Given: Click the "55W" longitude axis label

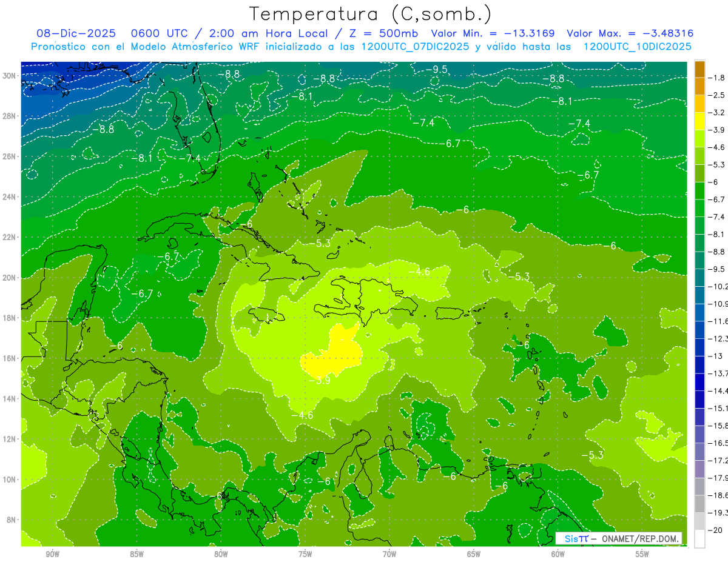Looking at the screenshot, I should (x=642, y=554).
